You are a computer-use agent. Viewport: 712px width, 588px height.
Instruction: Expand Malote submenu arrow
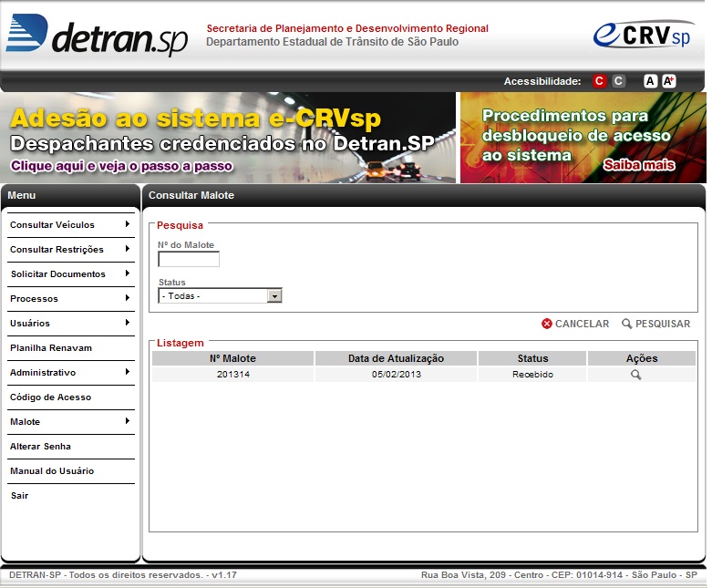pyautogui.click(x=128, y=421)
